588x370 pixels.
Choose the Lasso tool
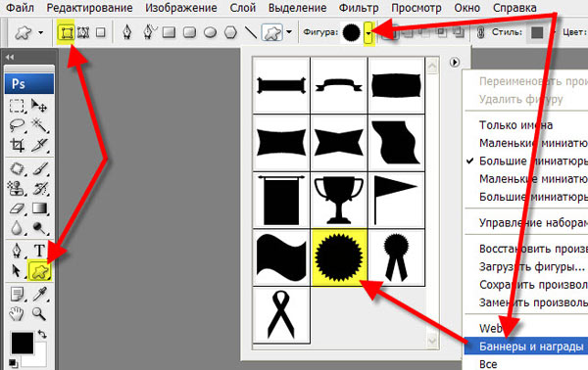pyautogui.click(x=18, y=125)
